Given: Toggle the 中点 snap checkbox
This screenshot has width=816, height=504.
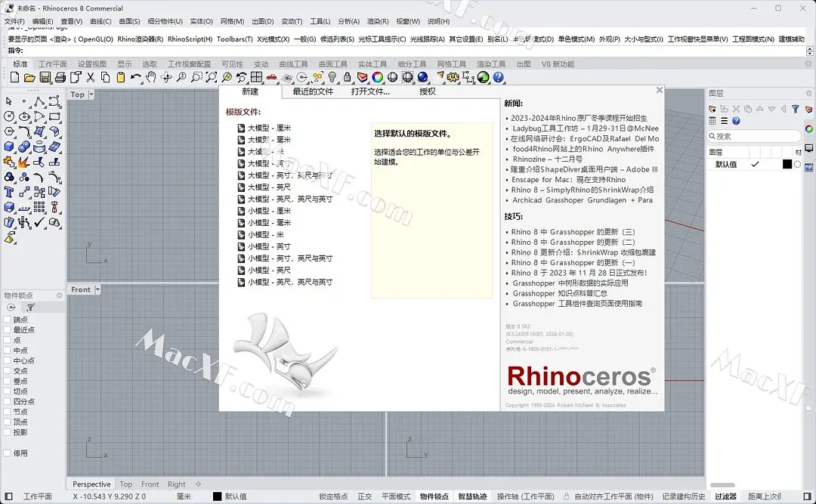Looking at the screenshot, I should (8, 351).
